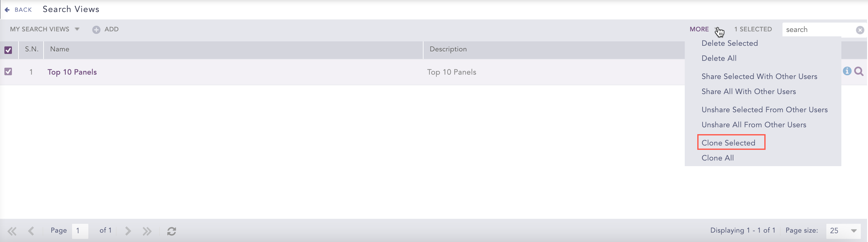
Task: Jump to the last page
Action: tap(147, 231)
